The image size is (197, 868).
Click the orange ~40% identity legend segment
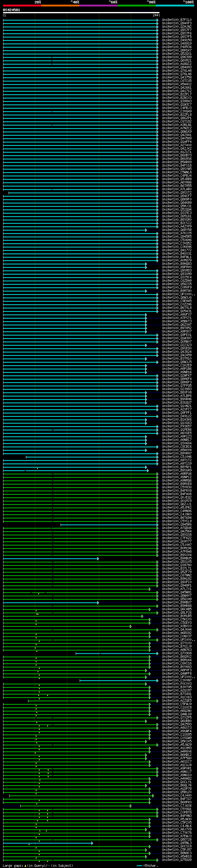click(x=60, y=6)
